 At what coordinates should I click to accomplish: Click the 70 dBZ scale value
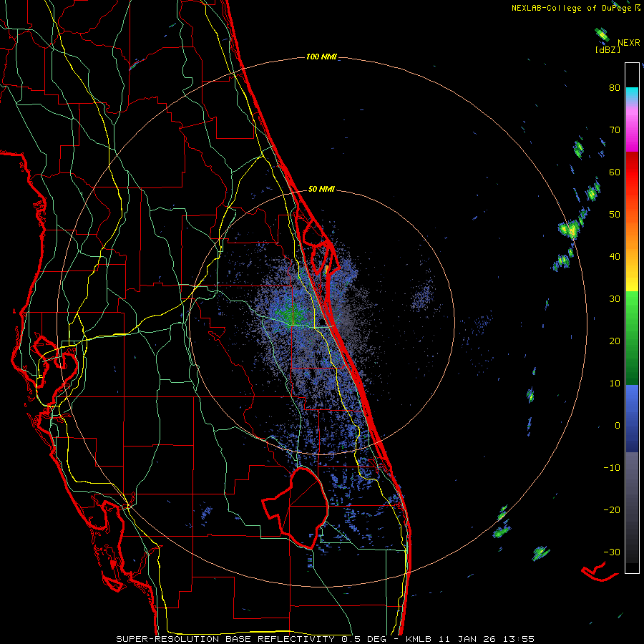[615, 130]
